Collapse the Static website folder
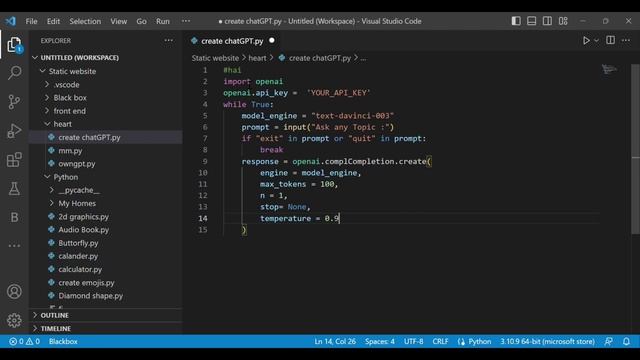This screenshot has height=360, width=640. [x=42, y=71]
